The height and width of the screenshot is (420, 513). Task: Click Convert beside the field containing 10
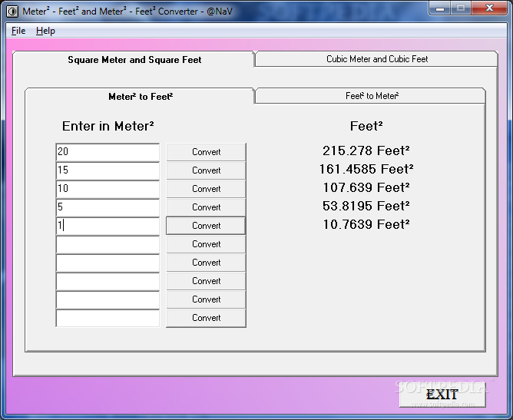[x=206, y=189]
